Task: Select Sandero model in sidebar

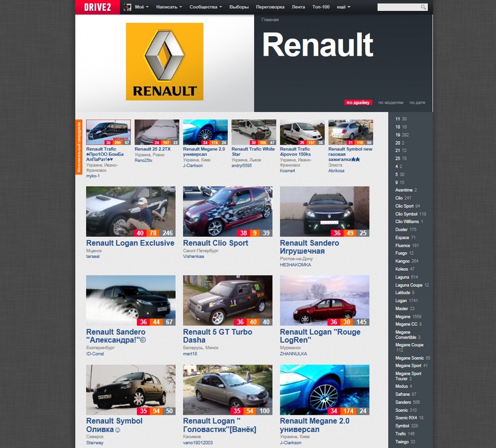Action: point(403,403)
